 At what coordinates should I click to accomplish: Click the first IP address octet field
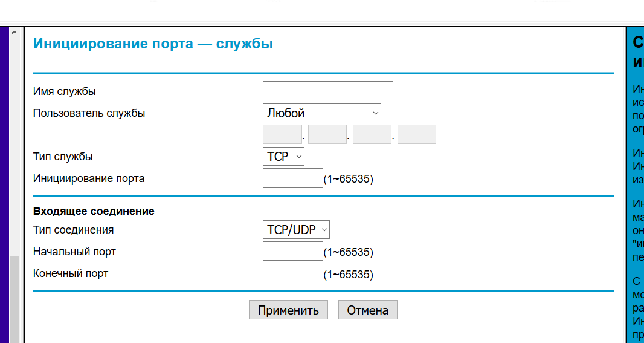click(x=282, y=134)
